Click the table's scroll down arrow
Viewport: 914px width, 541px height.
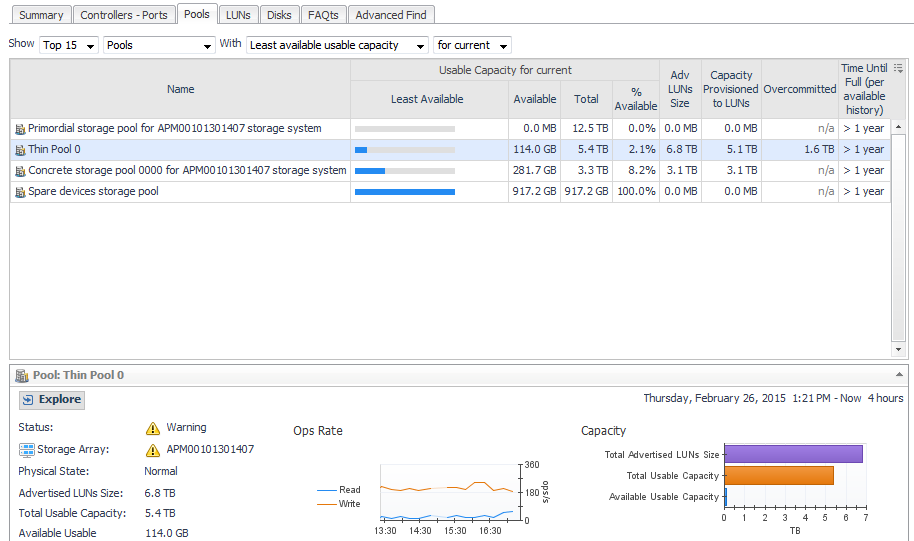pos(898,350)
